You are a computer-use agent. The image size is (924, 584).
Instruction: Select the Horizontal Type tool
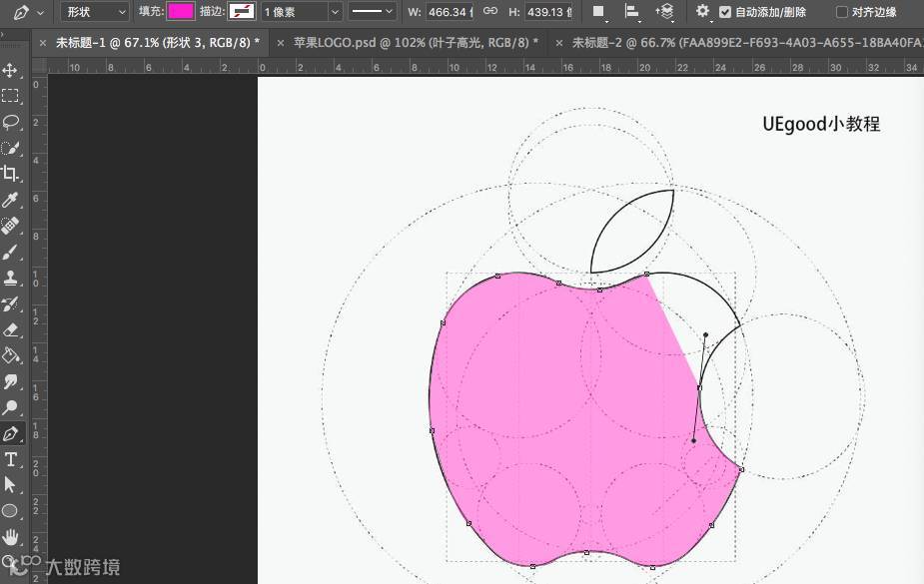pyautogui.click(x=10, y=459)
